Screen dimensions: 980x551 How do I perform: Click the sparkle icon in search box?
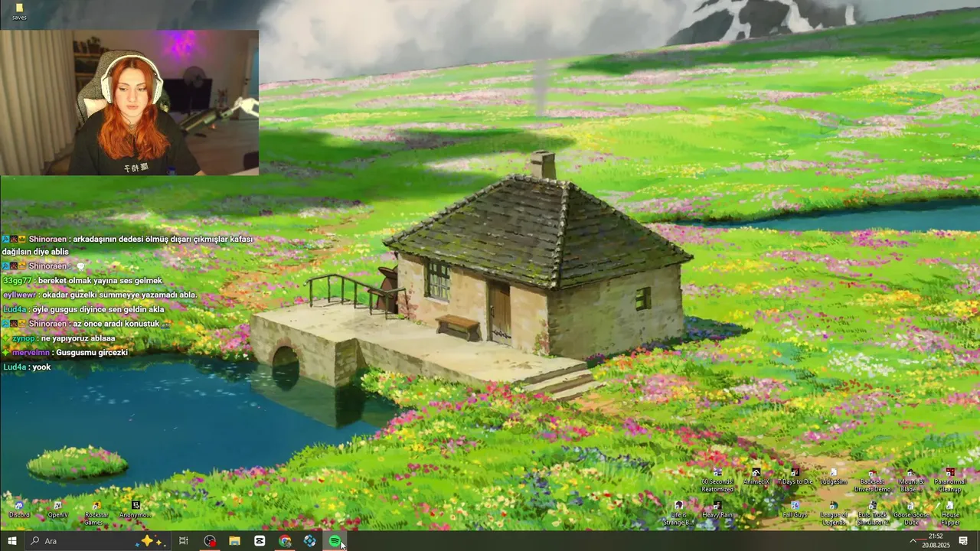(x=151, y=541)
